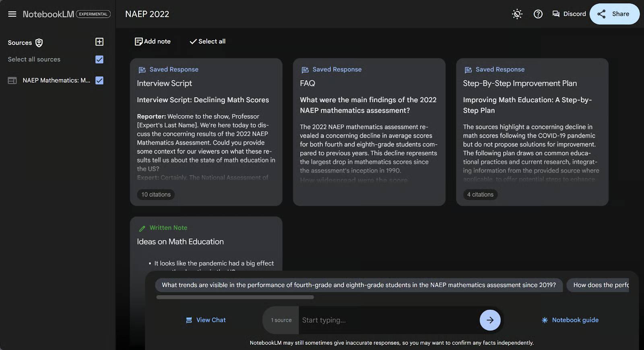
Task: Submit query with the arrow send button
Action: tap(490, 320)
